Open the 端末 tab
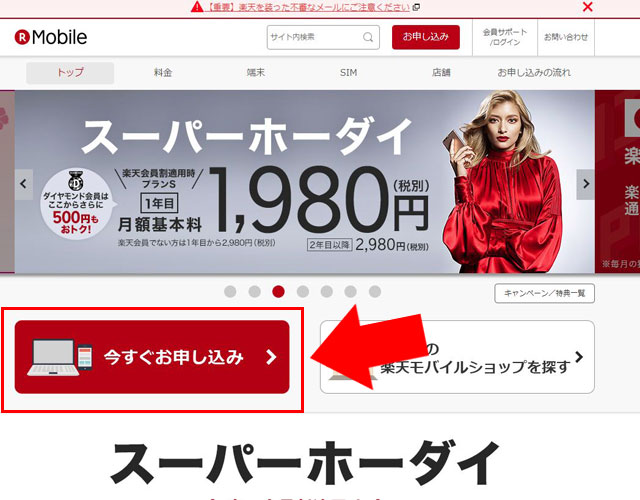This screenshot has height=500, width=640. click(256, 73)
